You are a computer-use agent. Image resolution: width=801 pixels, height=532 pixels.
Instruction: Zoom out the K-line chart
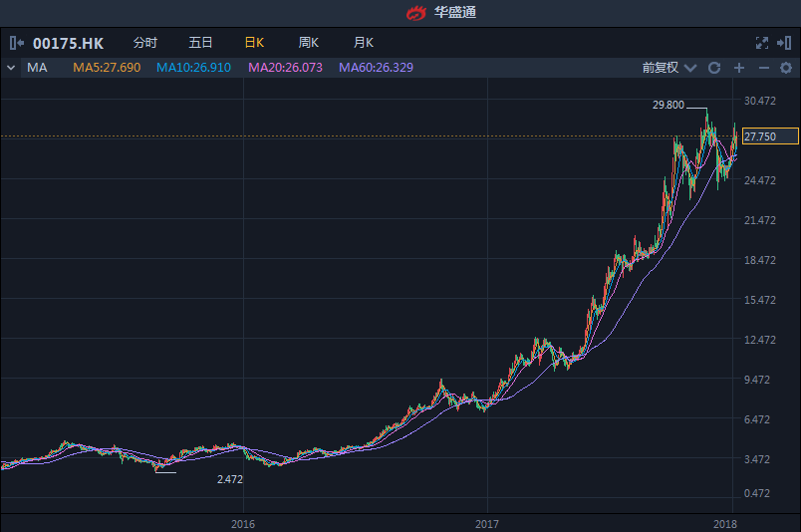pos(764,68)
